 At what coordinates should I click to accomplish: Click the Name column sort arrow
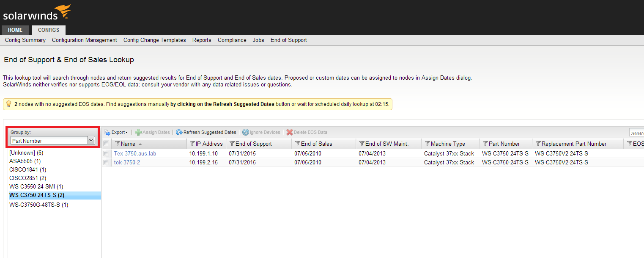click(140, 144)
